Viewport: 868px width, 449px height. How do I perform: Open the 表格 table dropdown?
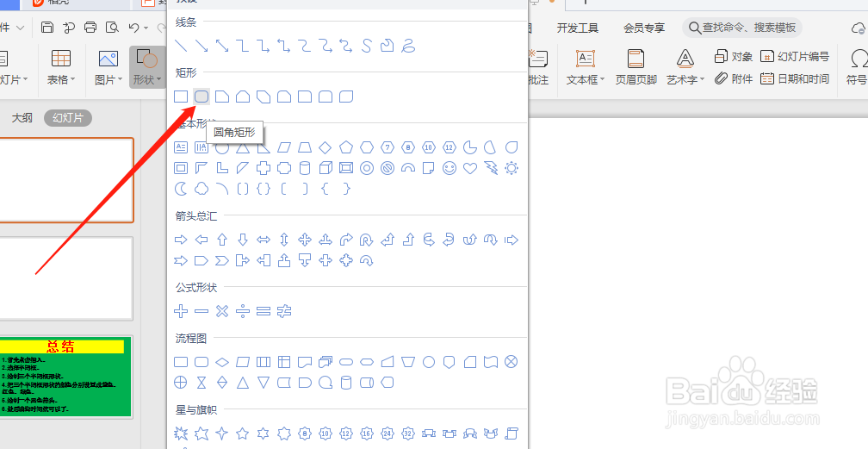click(x=61, y=67)
